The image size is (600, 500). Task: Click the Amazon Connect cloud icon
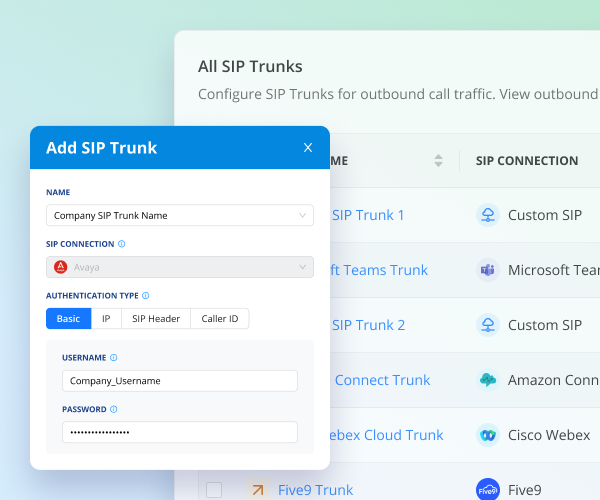(x=488, y=380)
